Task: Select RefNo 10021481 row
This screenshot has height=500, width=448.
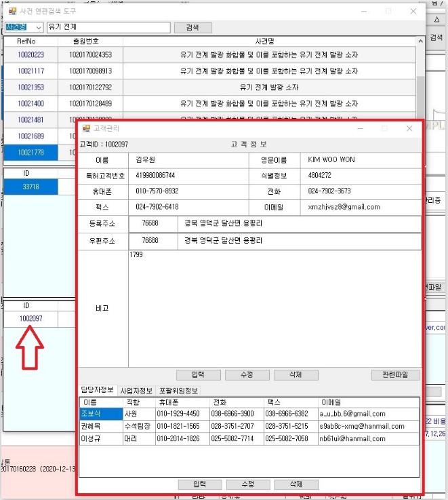Action: [x=31, y=120]
